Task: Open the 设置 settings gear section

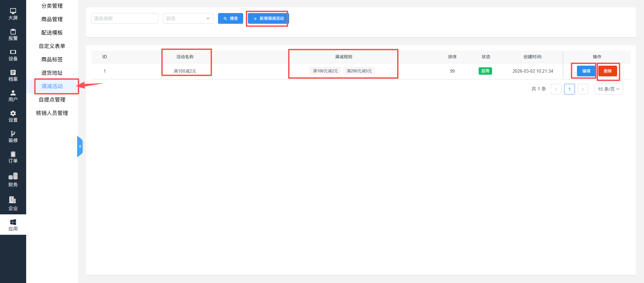Action: [13, 116]
